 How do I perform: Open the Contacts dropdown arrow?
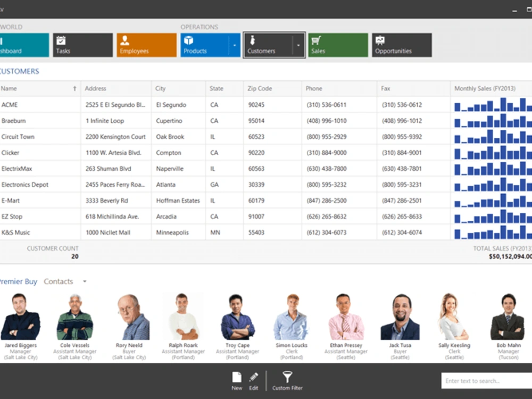coord(85,281)
